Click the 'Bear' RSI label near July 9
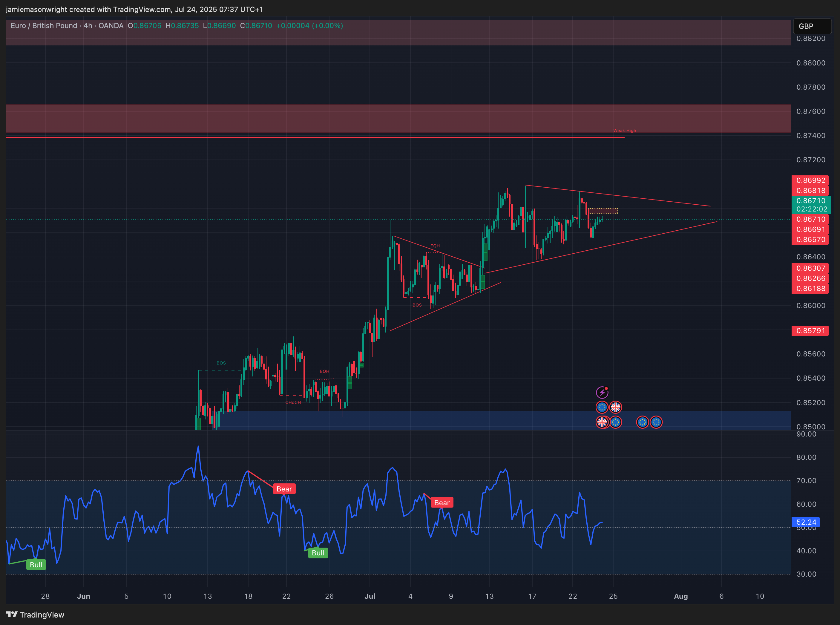The width and height of the screenshot is (840, 625). click(x=442, y=503)
